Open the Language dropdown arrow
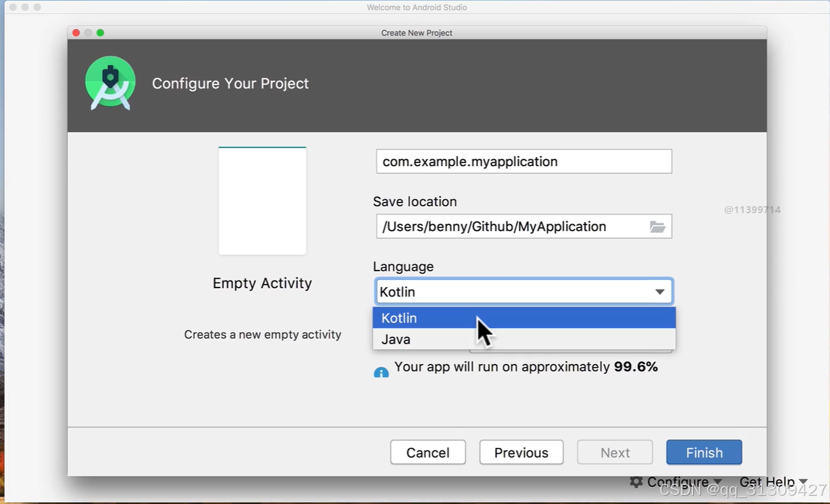The width and height of the screenshot is (830, 504). (x=660, y=291)
